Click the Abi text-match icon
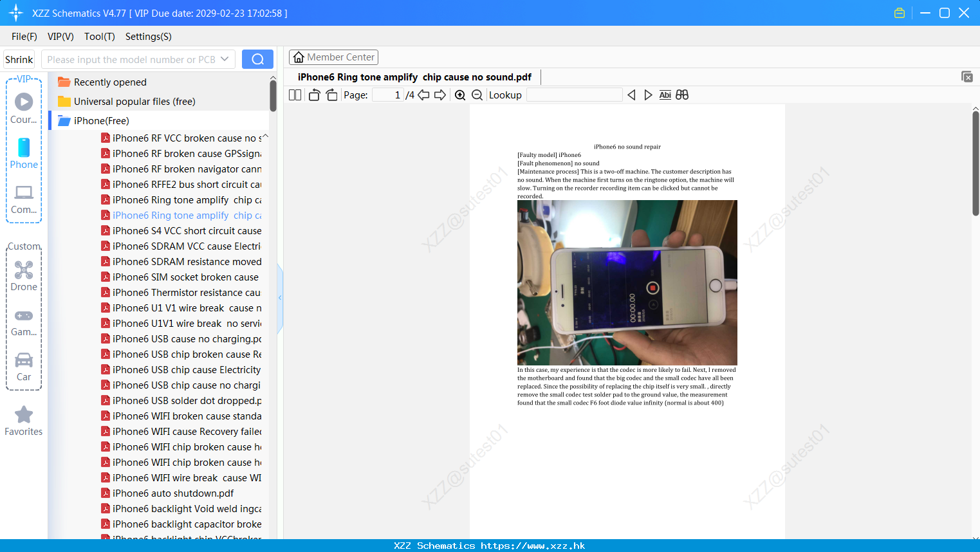The width and height of the screenshot is (980, 552). pos(665,95)
